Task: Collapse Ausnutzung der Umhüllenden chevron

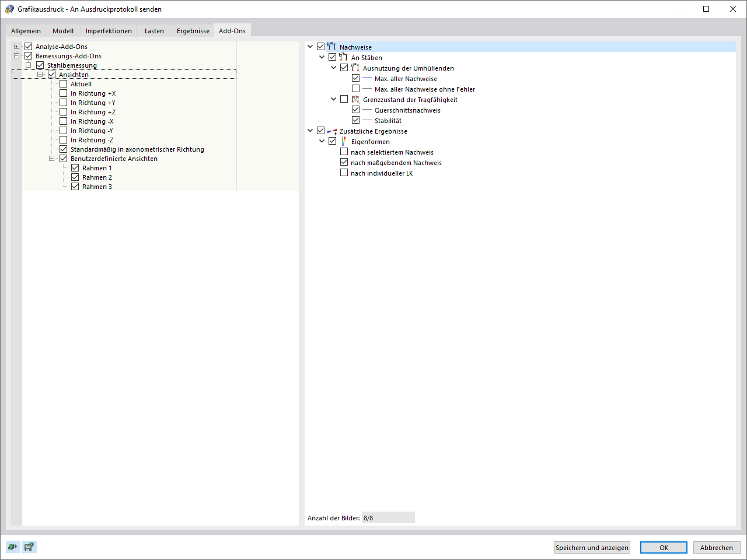Action: click(334, 68)
